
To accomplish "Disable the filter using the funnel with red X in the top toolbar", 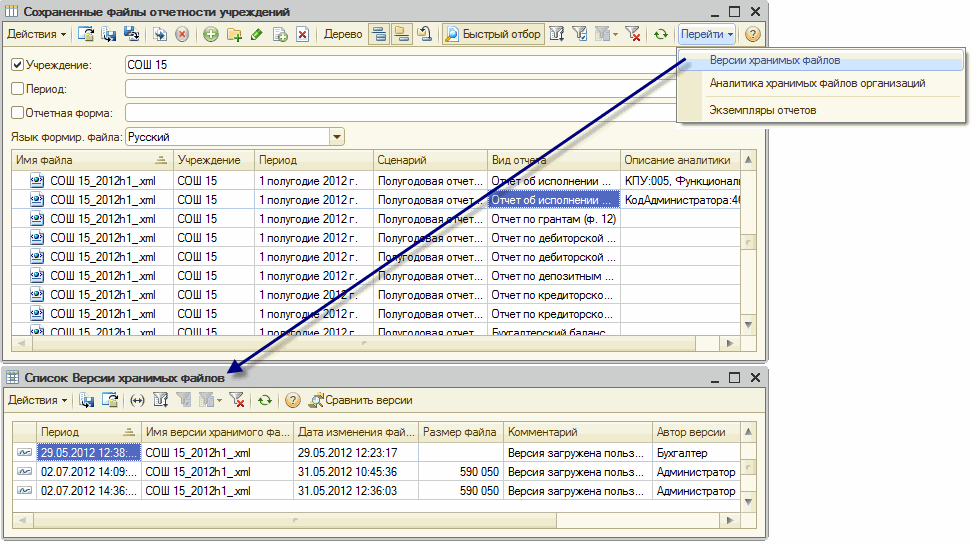I will pos(631,34).
